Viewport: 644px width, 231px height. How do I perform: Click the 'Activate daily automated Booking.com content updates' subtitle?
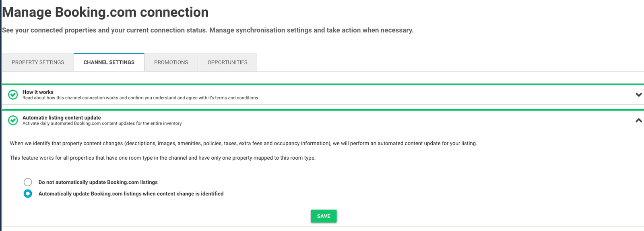coord(102,123)
